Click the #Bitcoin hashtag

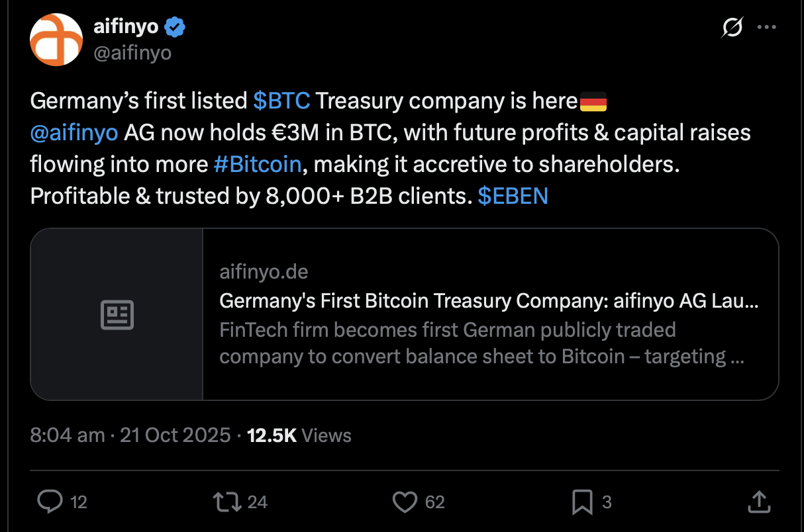(258, 164)
